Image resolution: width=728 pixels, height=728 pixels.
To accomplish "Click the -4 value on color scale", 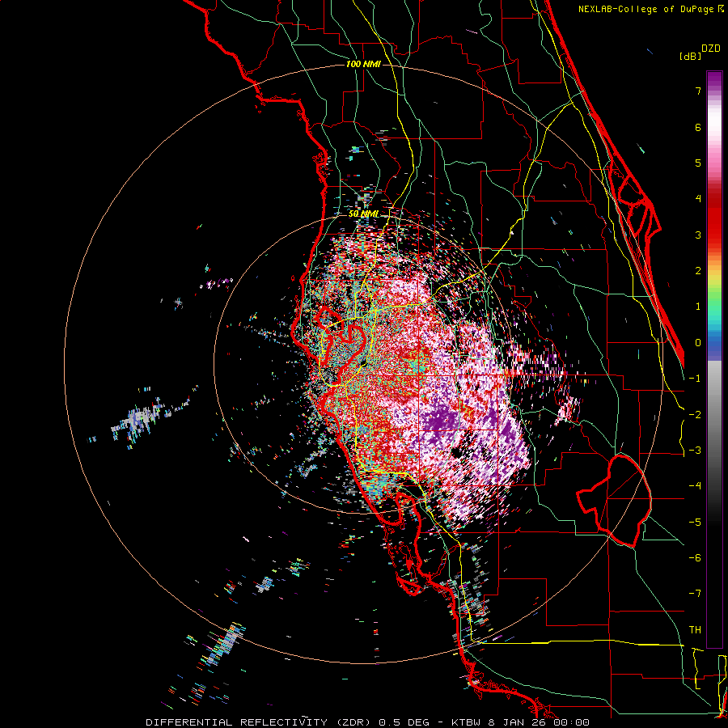I will pyautogui.click(x=695, y=486).
